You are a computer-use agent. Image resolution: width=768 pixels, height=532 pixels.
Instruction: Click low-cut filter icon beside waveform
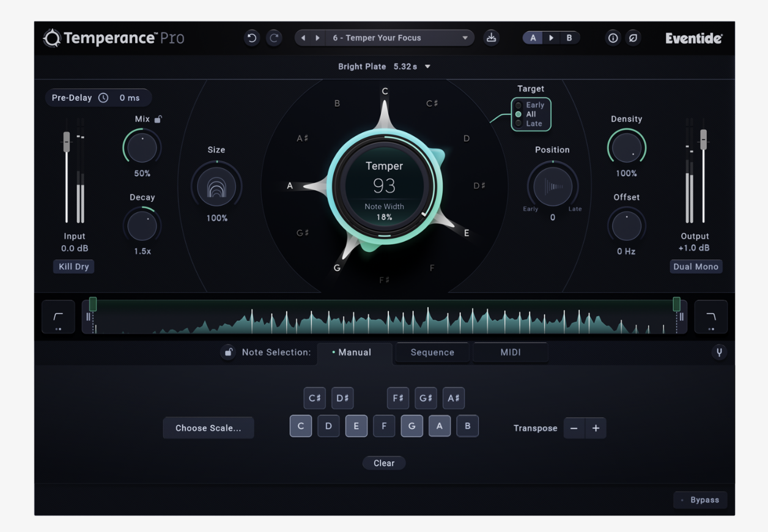tap(58, 317)
